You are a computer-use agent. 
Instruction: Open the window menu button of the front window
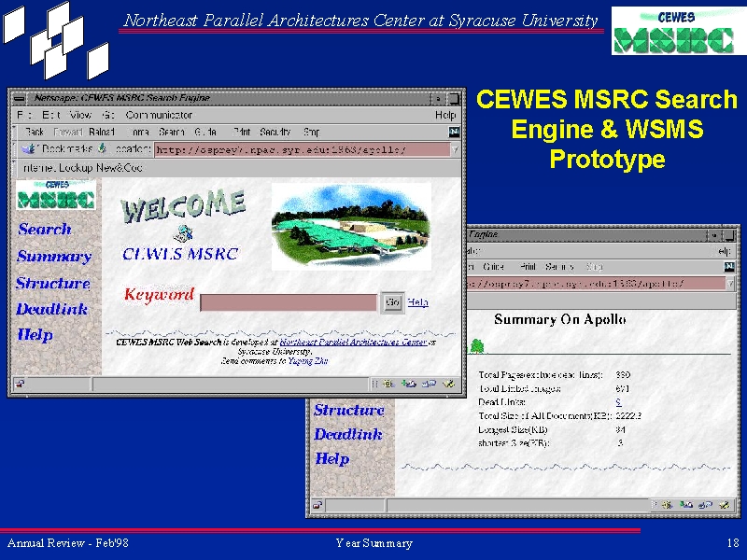click(x=19, y=99)
